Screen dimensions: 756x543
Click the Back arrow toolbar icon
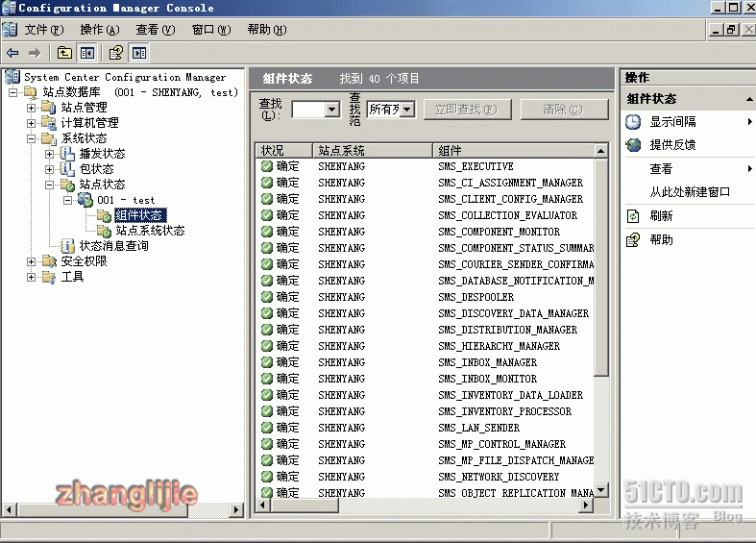tap(12, 53)
